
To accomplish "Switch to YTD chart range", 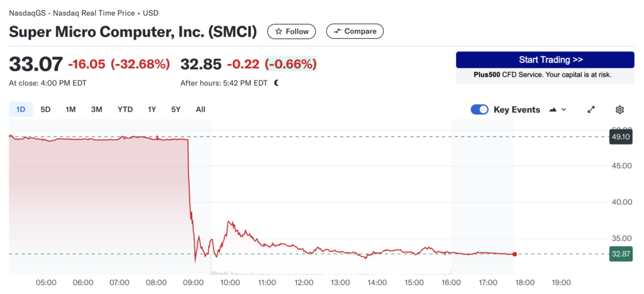I will pos(125,109).
